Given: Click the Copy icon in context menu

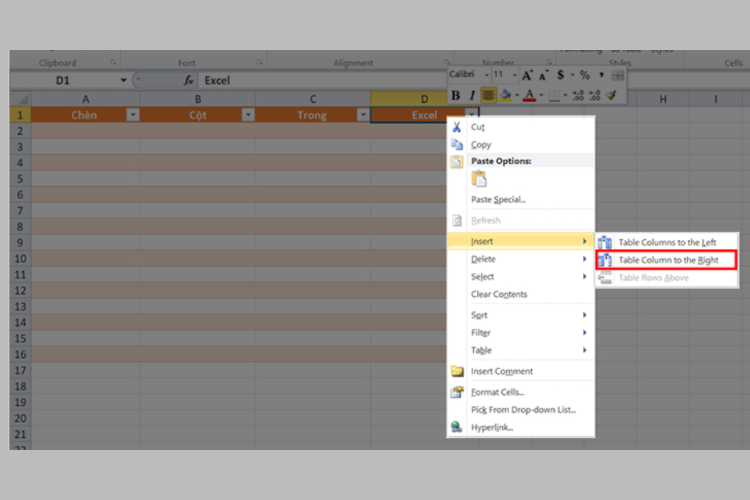Looking at the screenshot, I should tap(457, 144).
